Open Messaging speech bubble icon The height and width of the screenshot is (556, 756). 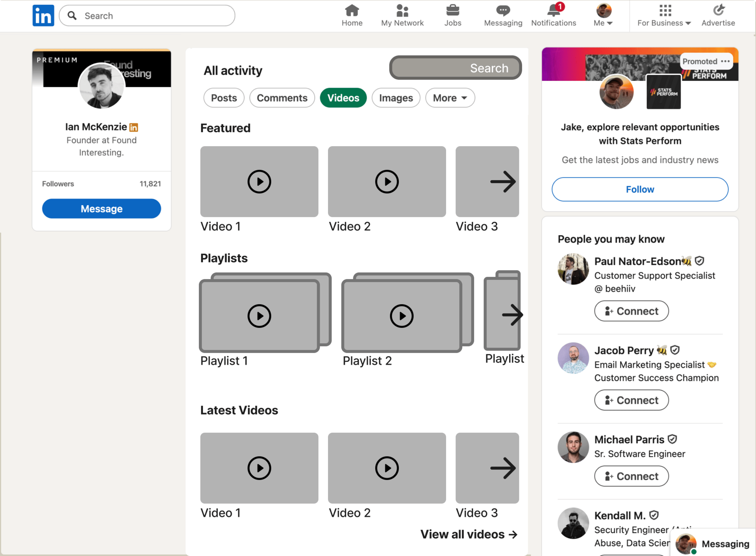tap(503, 11)
